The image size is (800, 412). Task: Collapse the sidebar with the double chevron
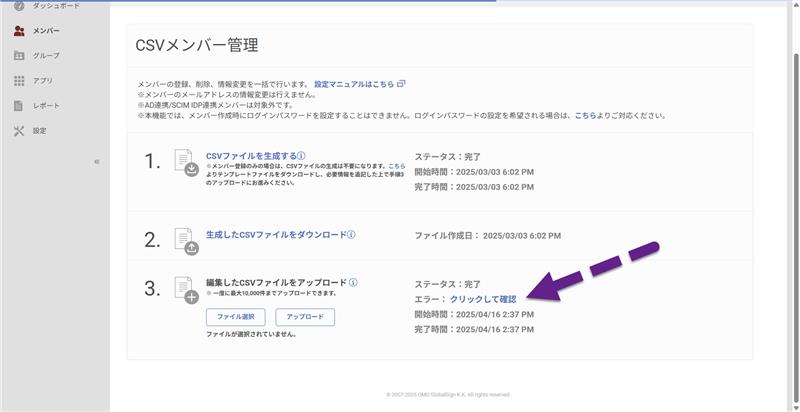tap(96, 162)
